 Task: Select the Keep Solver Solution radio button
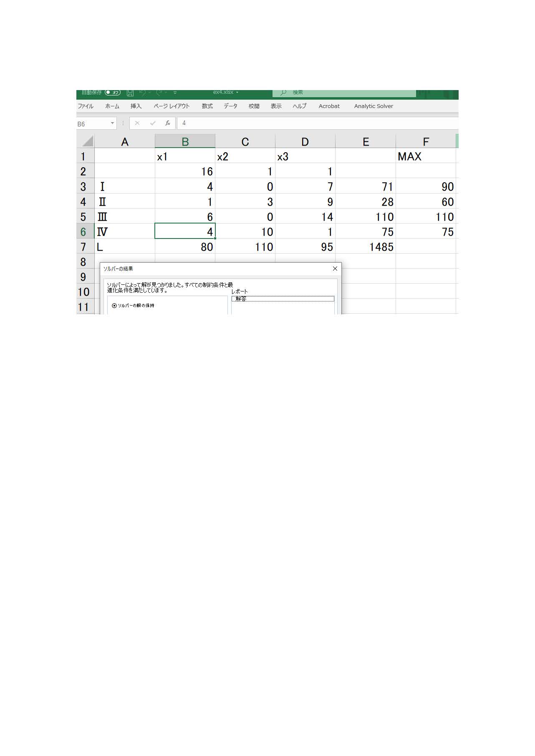tap(114, 306)
